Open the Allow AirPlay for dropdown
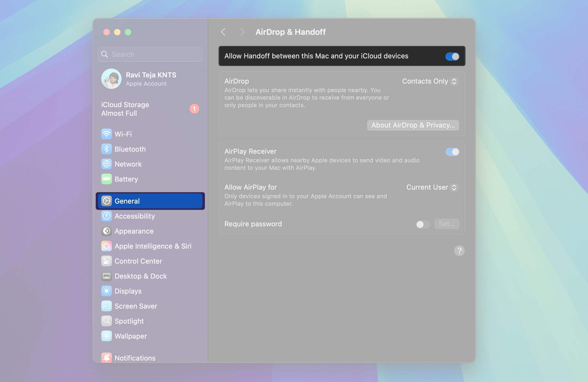This screenshot has height=382, width=588. click(x=432, y=187)
